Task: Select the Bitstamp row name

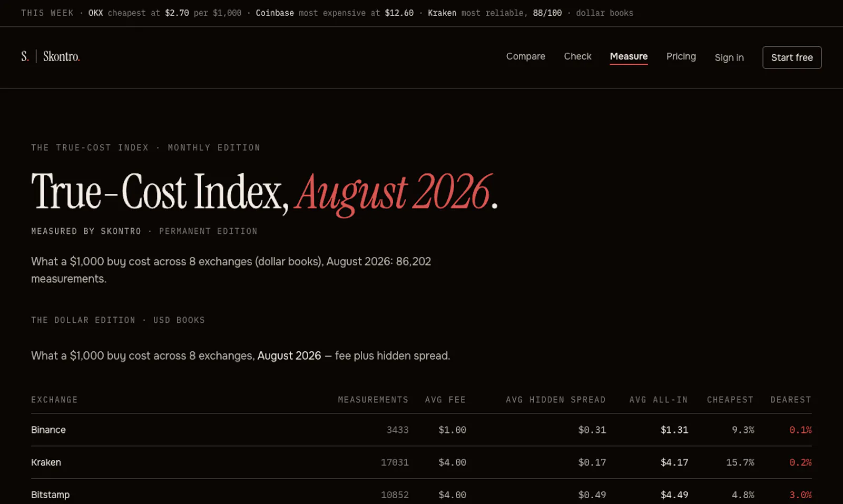Action: tap(51, 495)
